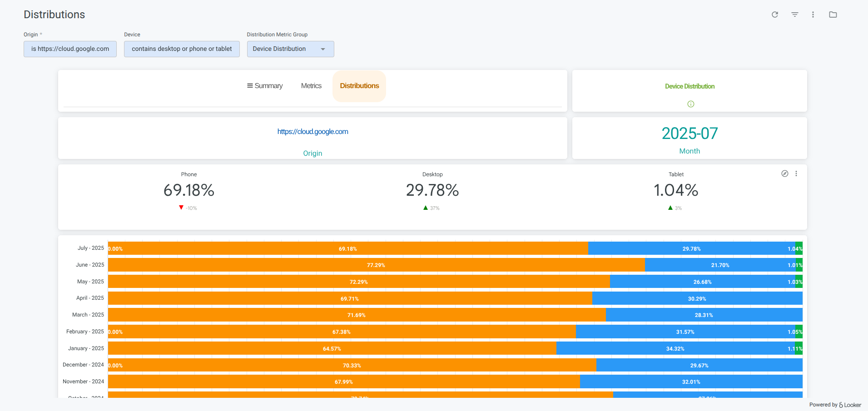The height and width of the screenshot is (411, 868).
Task: Click the December 2024 blue 29.67% bar
Action: point(699,365)
